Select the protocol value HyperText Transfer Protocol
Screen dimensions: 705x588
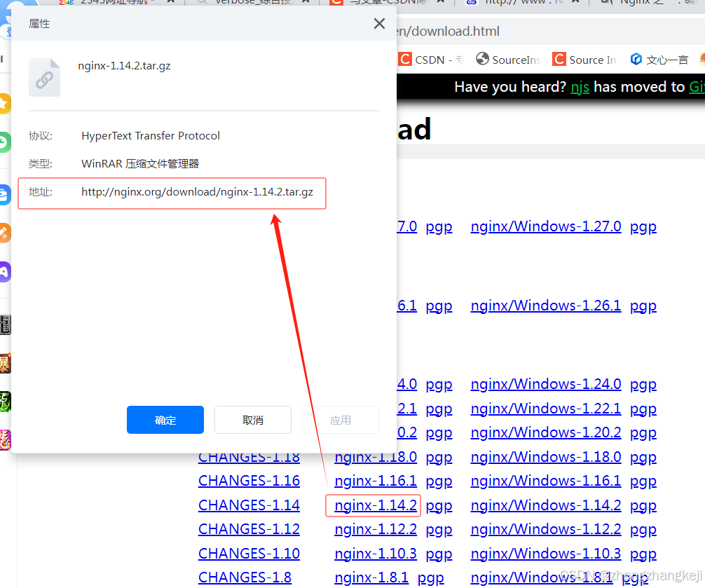click(x=151, y=136)
